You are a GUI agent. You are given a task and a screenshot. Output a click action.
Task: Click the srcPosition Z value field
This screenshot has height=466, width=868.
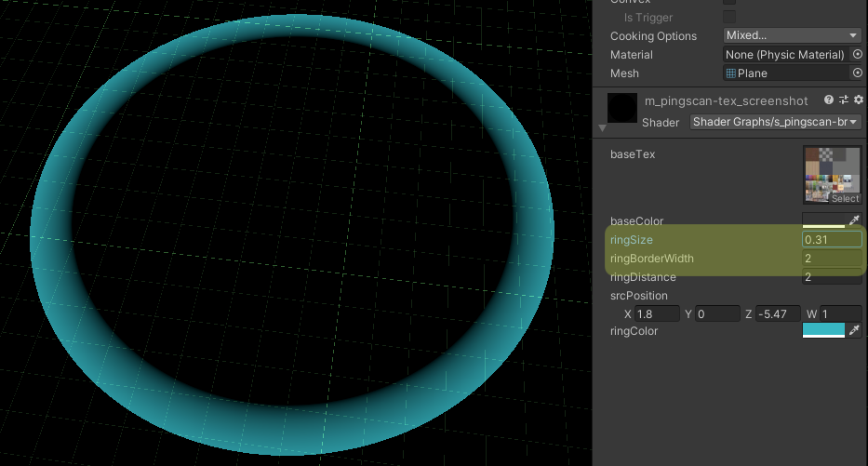point(784,314)
